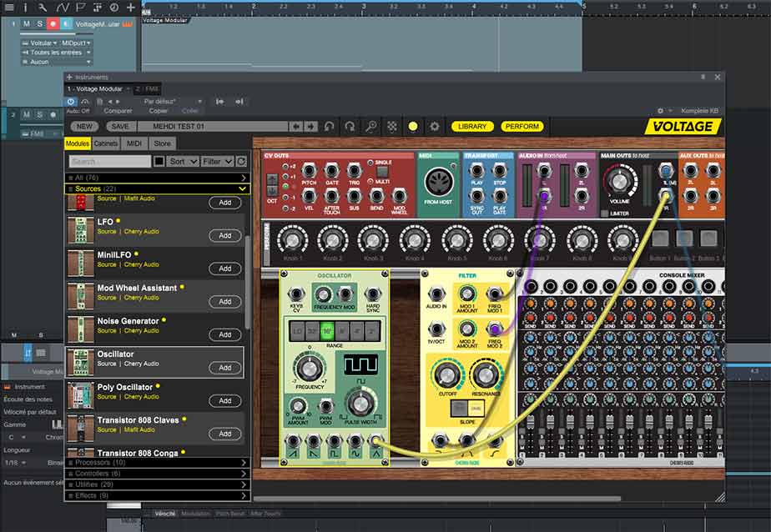Select the MULTI radio option
Screen dimensions: 771x532
[x=370, y=182]
